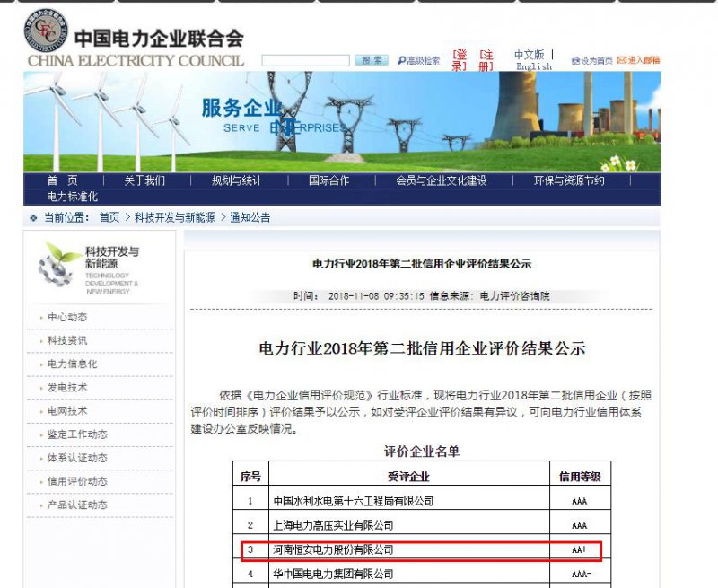Click the source text 电力评价咨询院
The height and width of the screenshot is (588, 718).
coord(514,296)
